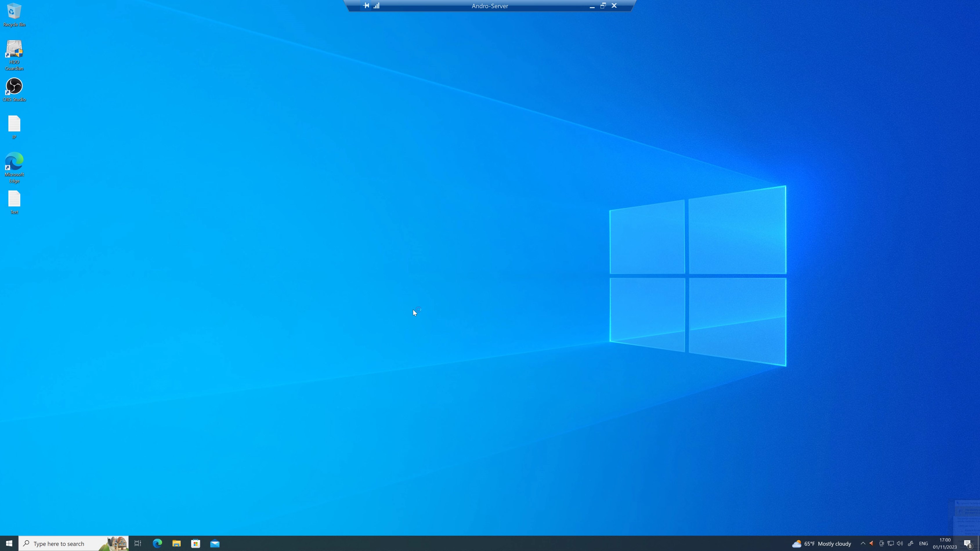Open the Action Center with 8 notifications
Viewport: 980px width, 551px height.
(968, 543)
